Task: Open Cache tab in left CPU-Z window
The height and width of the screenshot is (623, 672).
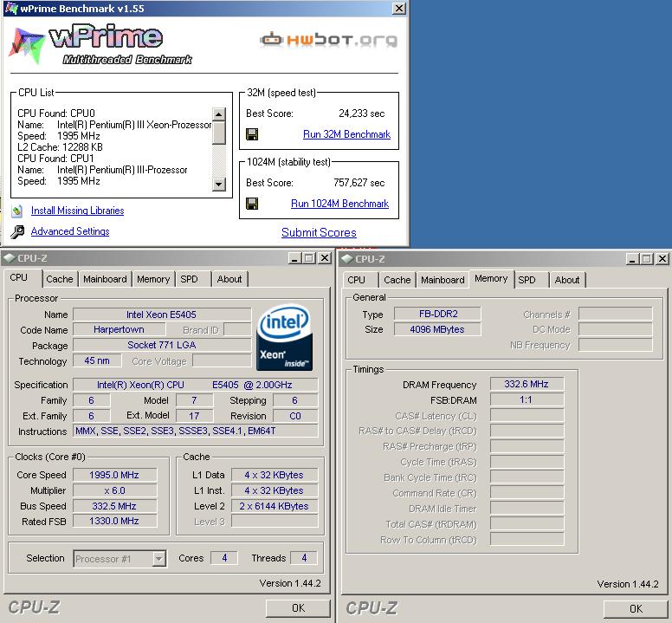Action: pos(60,279)
